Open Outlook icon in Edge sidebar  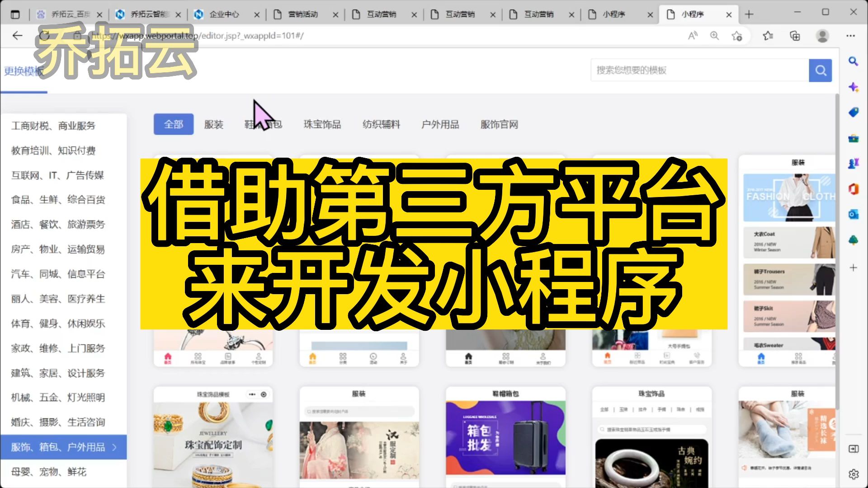(853, 215)
